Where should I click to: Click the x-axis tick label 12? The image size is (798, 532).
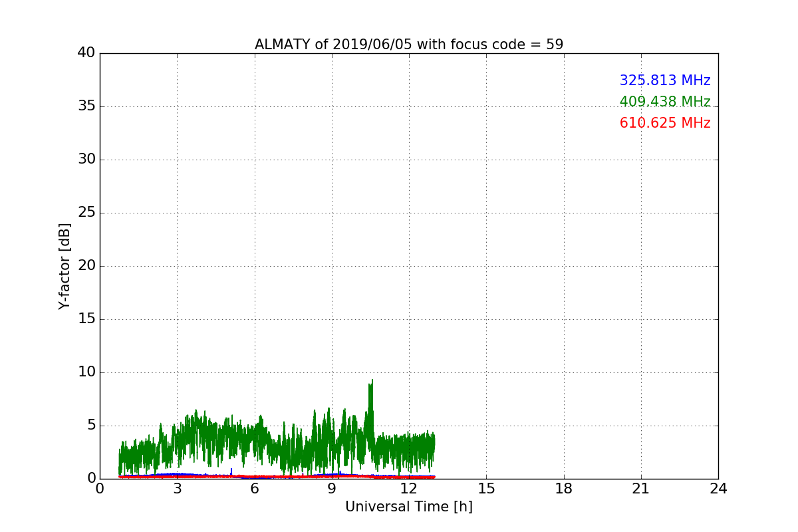point(409,489)
